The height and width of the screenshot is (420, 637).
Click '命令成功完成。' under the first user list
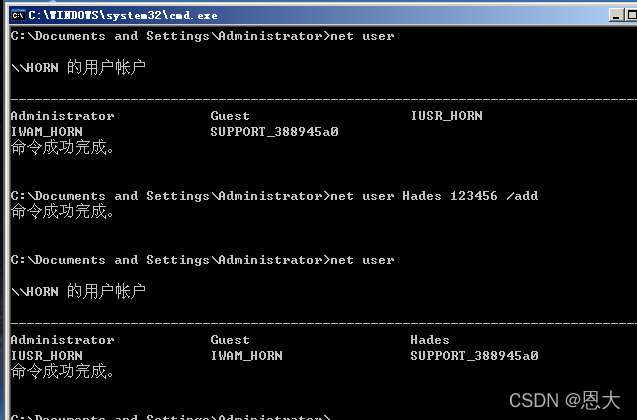(62, 147)
